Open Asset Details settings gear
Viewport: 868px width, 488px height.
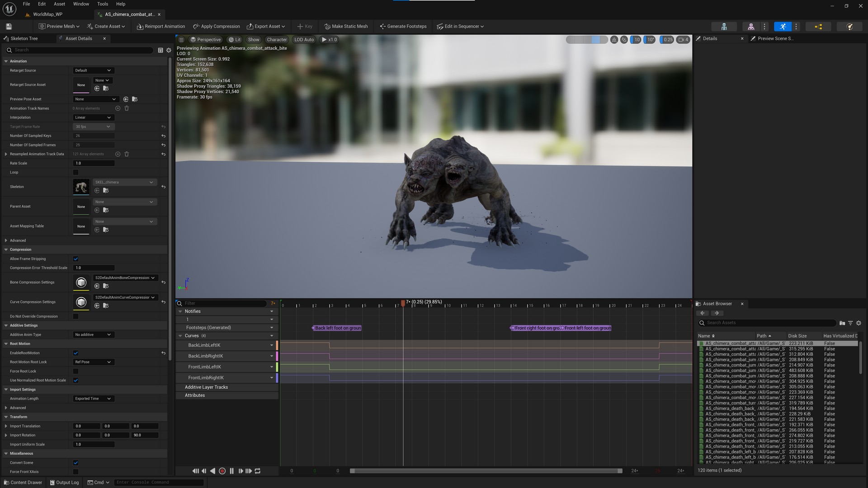tap(169, 50)
